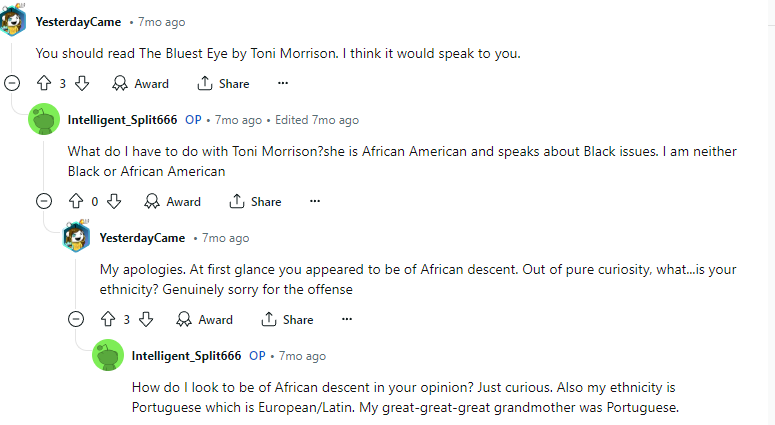
Task: Open more options on Toni Morrison reply
Action: point(315,202)
